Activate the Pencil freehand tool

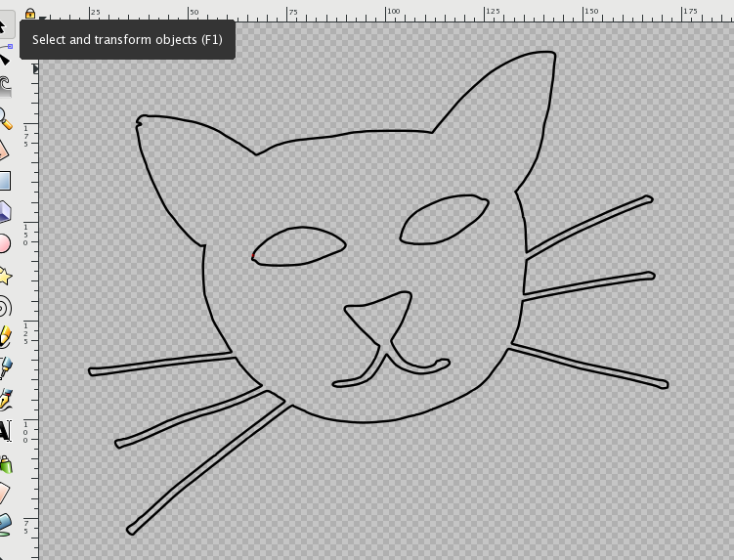click(4, 337)
